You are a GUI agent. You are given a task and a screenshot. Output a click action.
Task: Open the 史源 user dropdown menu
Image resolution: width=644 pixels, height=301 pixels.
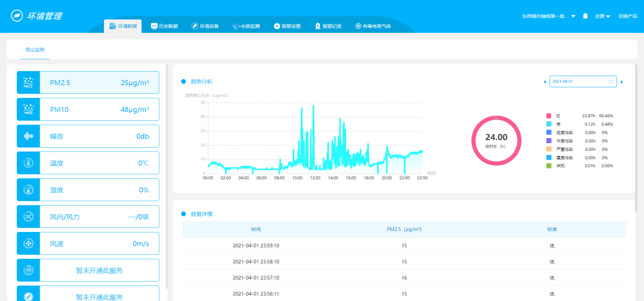[602, 16]
